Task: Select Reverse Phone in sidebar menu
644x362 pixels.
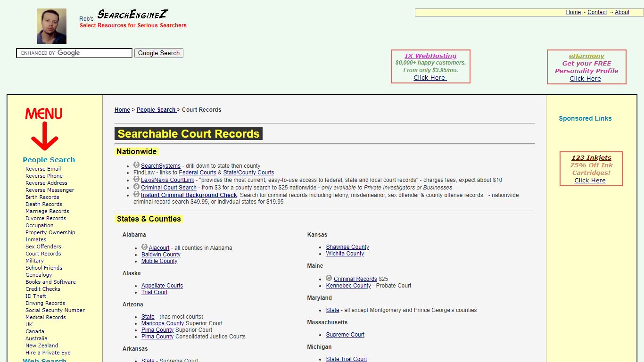Action: pos(44,176)
